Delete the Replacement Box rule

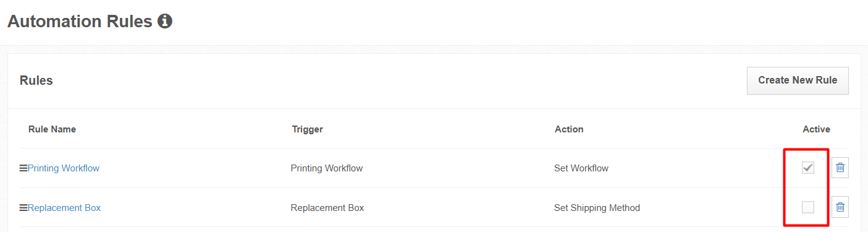[840, 207]
